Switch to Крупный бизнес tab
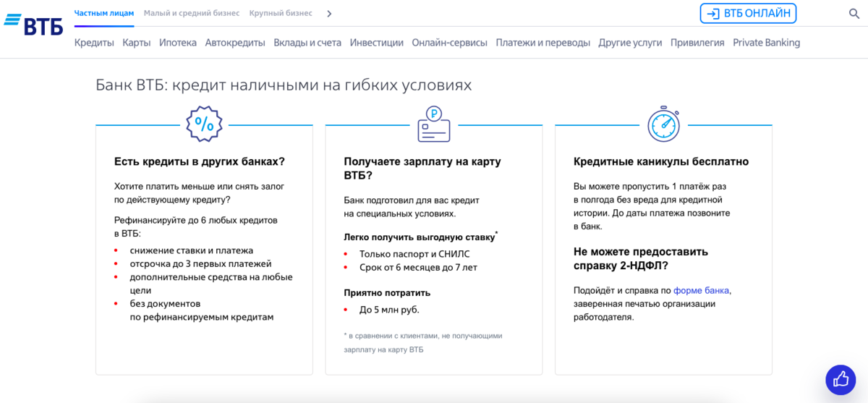 (281, 13)
